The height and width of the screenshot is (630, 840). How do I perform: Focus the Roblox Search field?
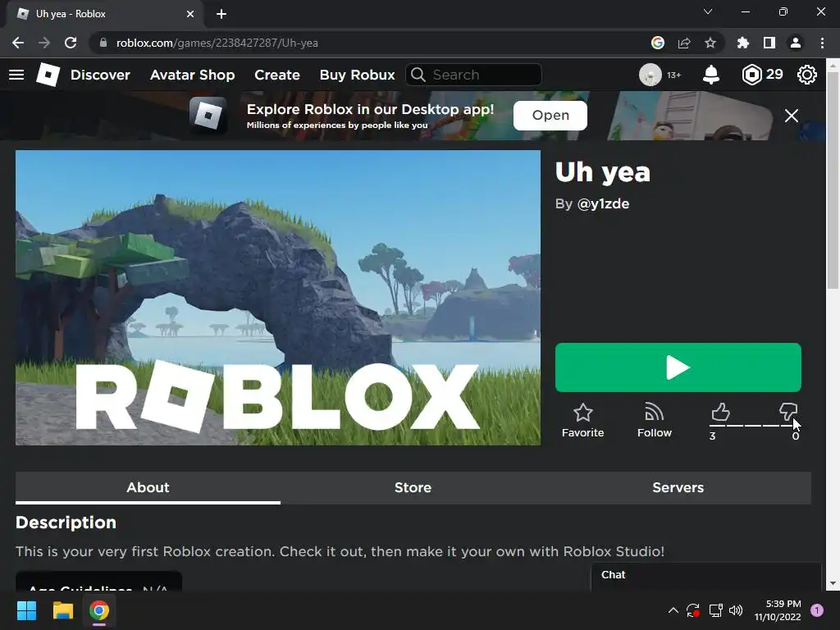click(473, 75)
